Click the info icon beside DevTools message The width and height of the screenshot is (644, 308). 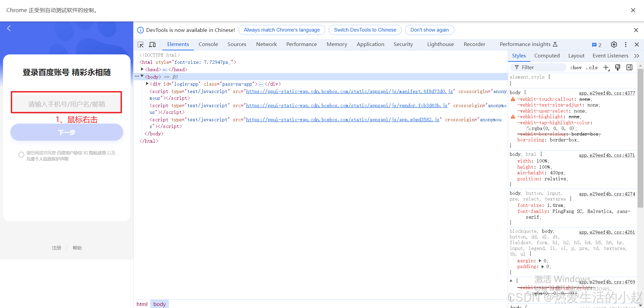(x=141, y=30)
